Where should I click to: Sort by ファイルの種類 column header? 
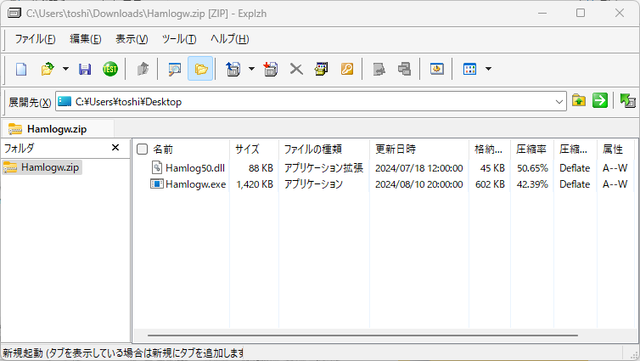coord(313,149)
